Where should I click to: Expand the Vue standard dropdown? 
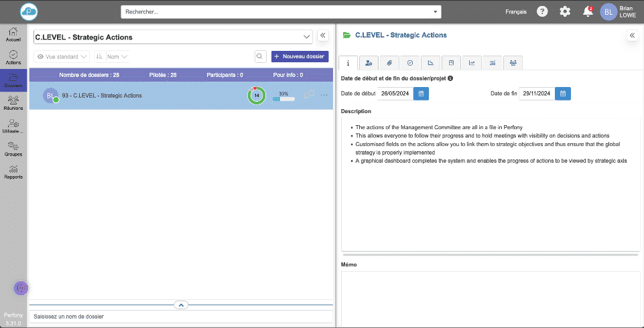click(x=61, y=57)
